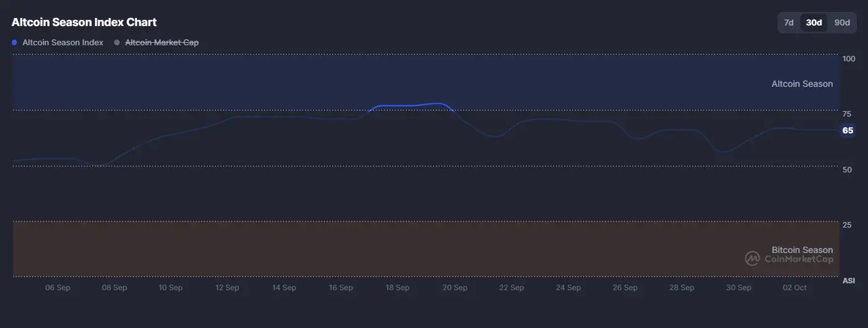Click the 18 Sep date on the axis
Viewport: 868px width, 328px height.
point(397,288)
